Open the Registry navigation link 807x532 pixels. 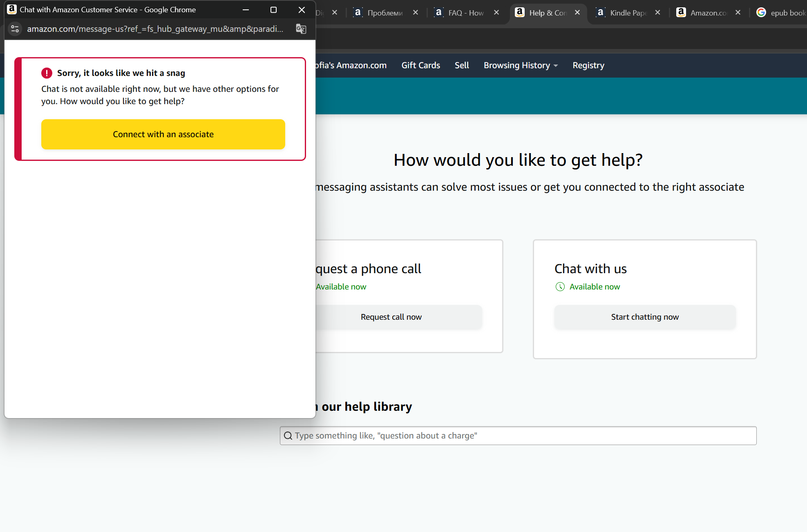click(x=588, y=65)
